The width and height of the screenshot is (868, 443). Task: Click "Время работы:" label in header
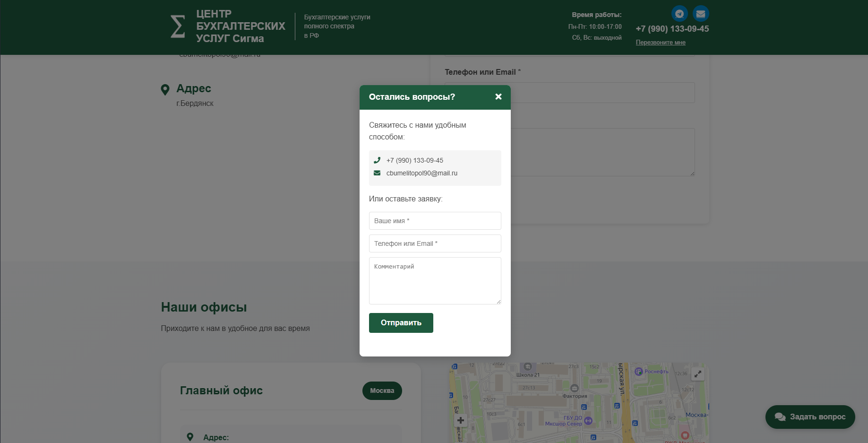597,15
